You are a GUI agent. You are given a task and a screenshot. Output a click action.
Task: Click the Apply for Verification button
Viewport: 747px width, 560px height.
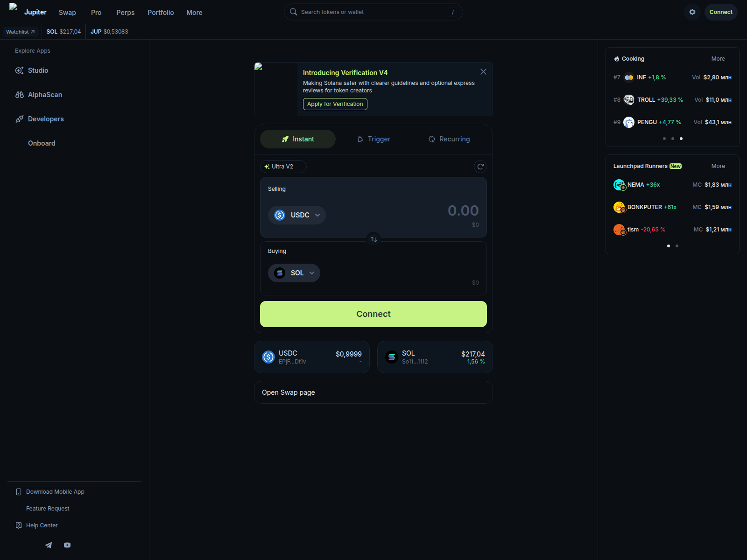(335, 104)
